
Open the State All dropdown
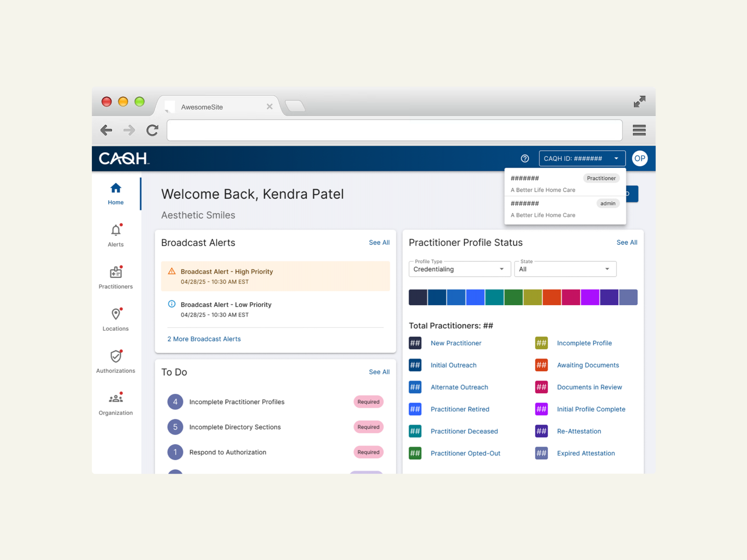[565, 269]
